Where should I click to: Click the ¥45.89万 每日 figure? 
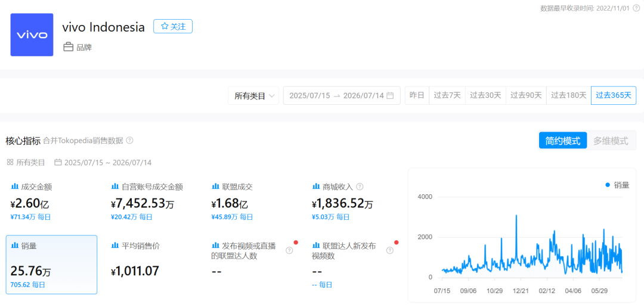[232, 217]
